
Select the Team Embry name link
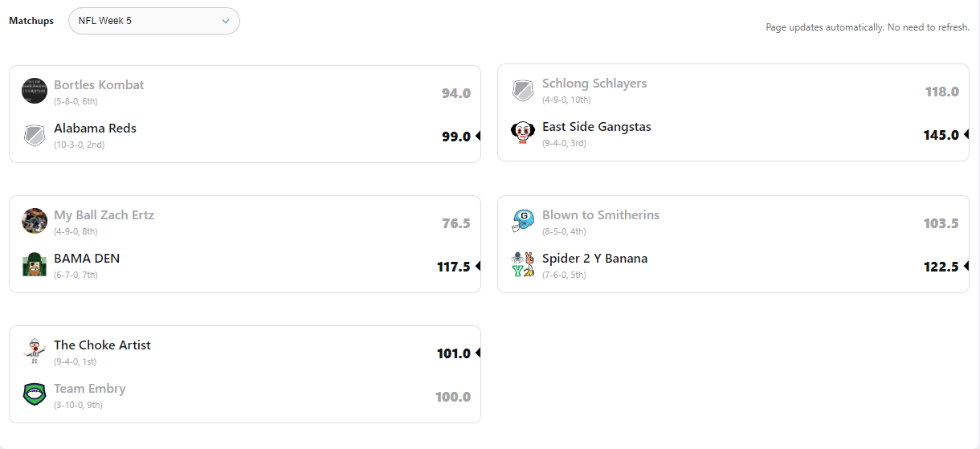[x=89, y=389]
